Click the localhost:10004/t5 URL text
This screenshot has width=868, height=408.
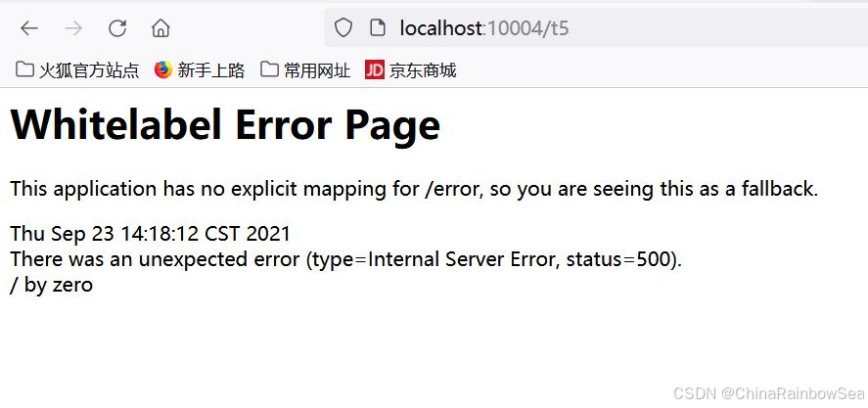484,27
